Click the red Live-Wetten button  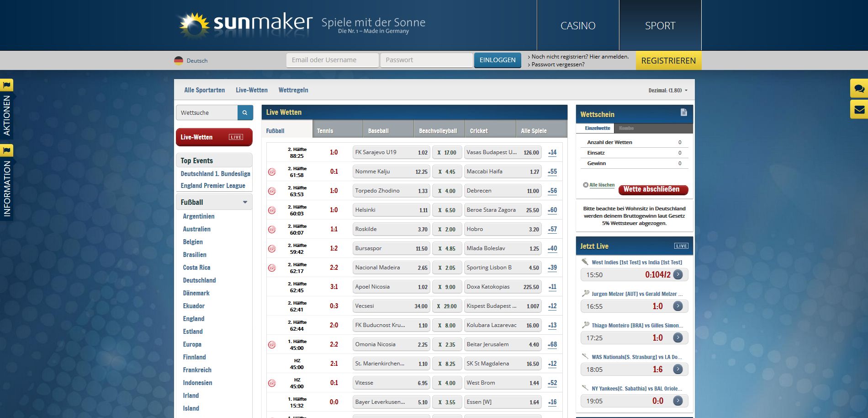(214, 137)
